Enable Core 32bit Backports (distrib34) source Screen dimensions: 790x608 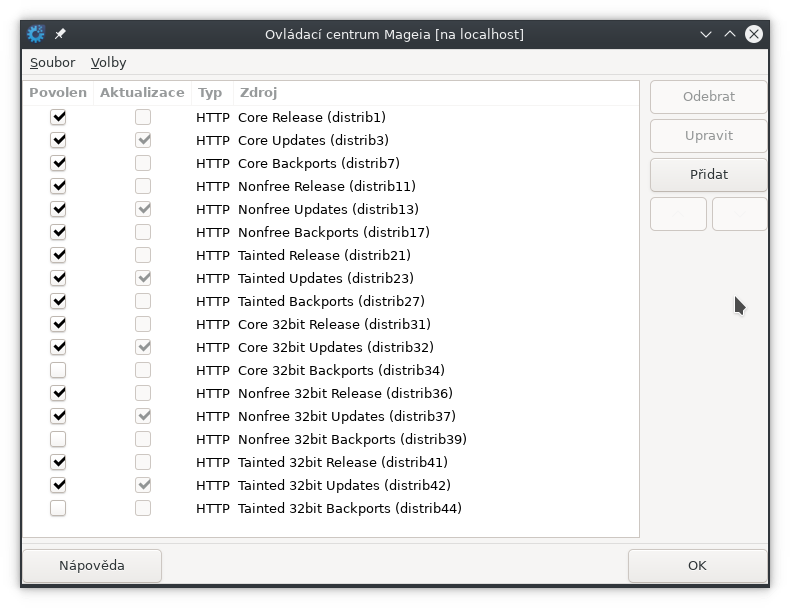[58, 370]
